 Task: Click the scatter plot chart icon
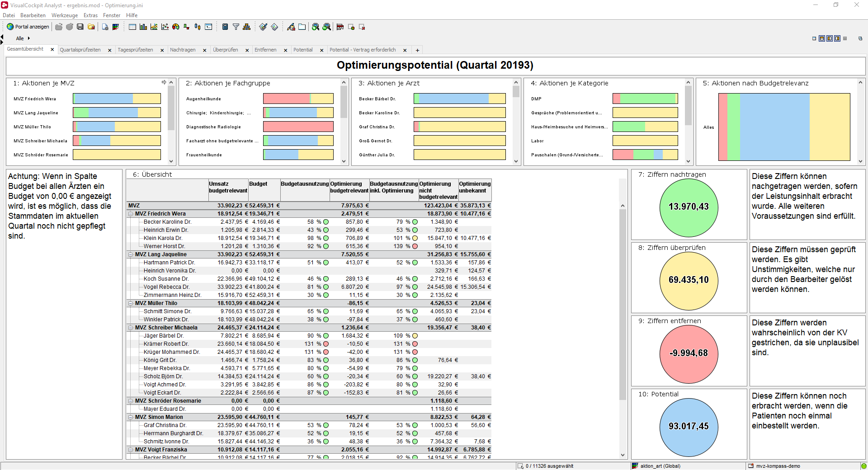[165, 27]
